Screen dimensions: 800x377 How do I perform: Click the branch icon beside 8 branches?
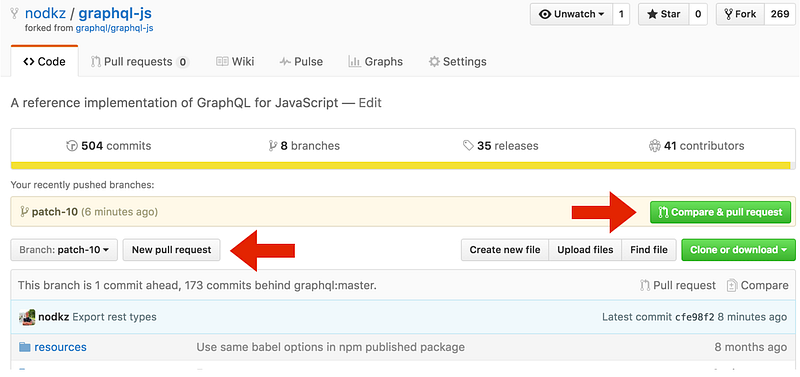272,146
